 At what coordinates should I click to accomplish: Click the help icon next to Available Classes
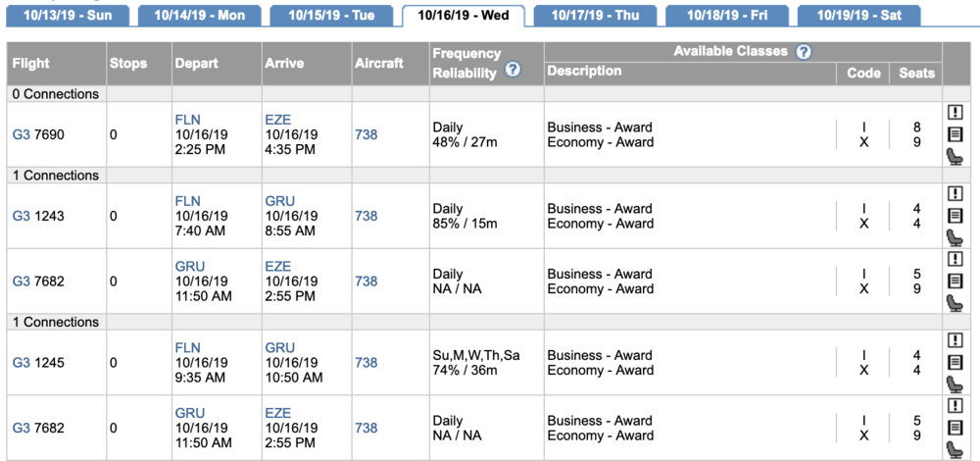click(x=804, y=52)
